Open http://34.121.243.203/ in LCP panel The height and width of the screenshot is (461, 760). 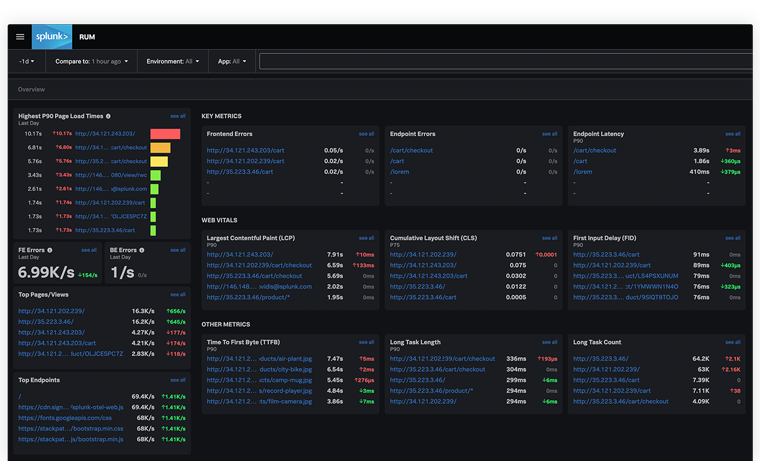pyautogui.click(x=240, y=254)
